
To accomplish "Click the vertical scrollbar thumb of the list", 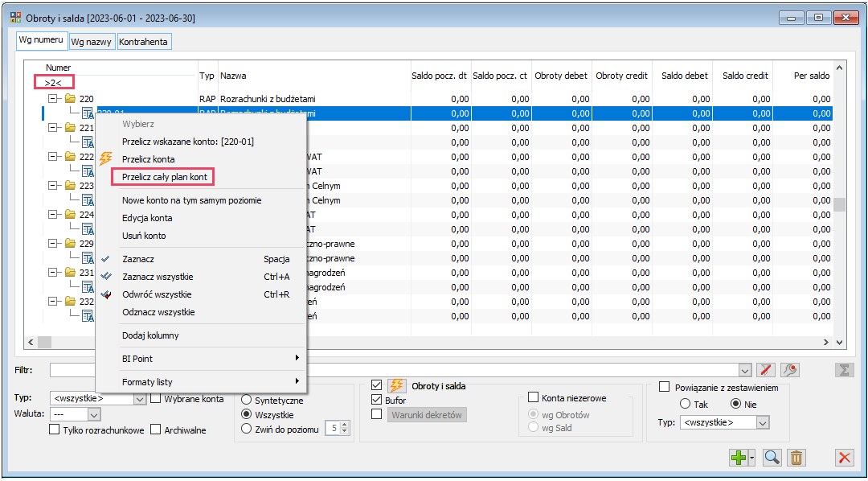I will tap(840, 205).
